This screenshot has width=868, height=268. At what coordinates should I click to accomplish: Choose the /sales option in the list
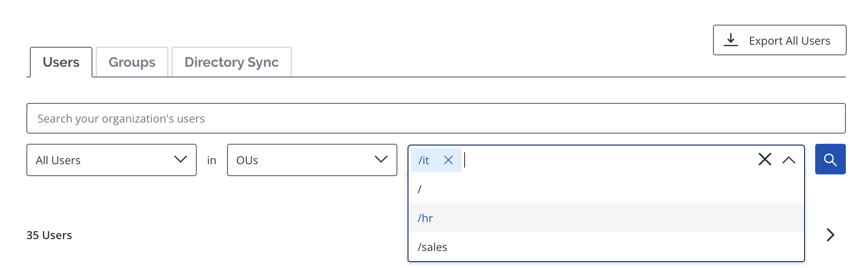pyautogui.click(x=606, y=247)
